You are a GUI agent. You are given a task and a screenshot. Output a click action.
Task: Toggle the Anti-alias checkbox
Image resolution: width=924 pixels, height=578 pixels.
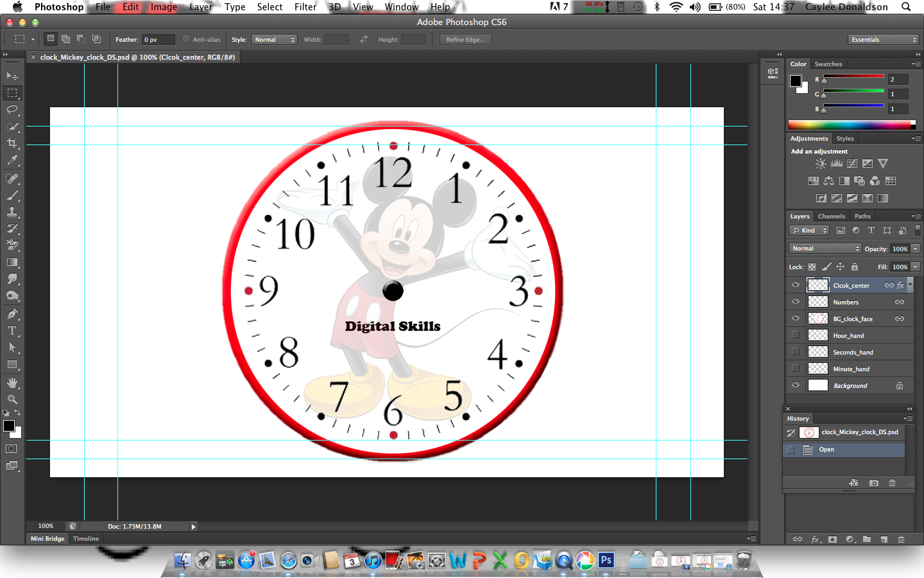tap(186, 39)
